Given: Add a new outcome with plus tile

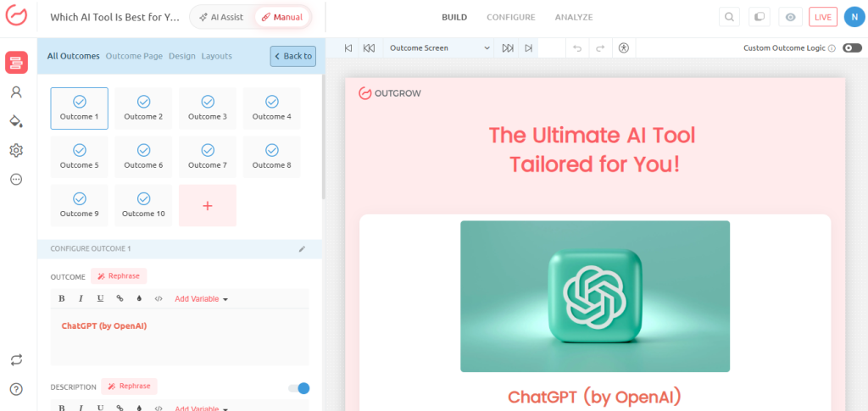Looking at the screenshot, I should (208, 206).
